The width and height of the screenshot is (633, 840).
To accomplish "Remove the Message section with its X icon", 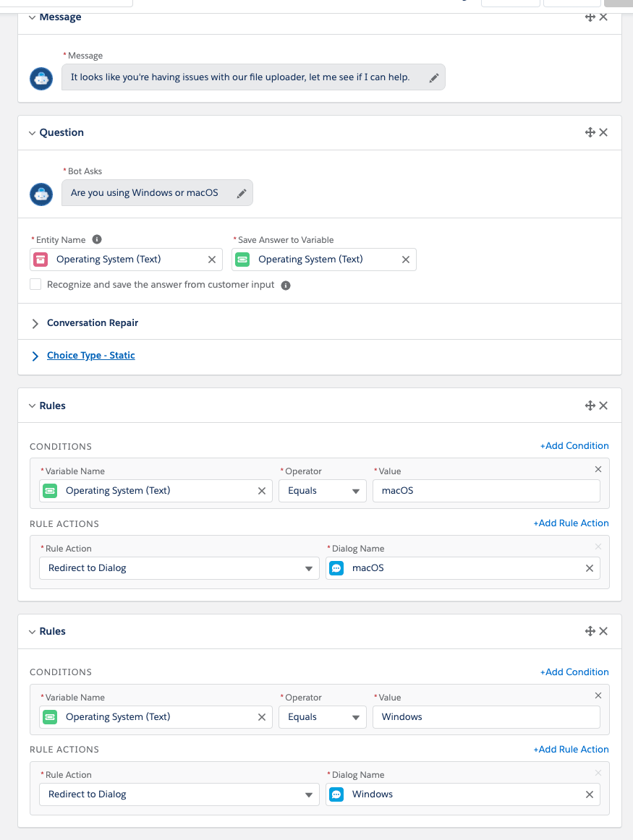I will click(x=603, y=17).
